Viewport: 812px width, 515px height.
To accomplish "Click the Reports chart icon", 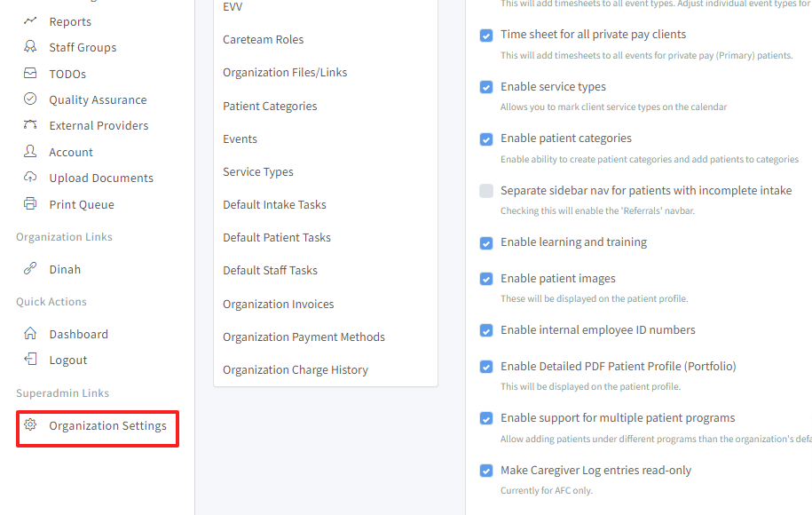I will click(x=30, y=20).
